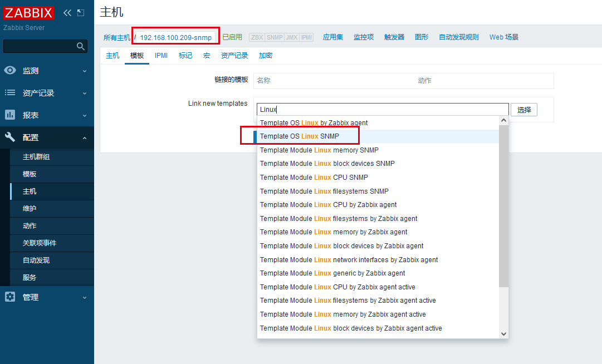The width and height of the screenshot is (602, 364).
Task: Click the 监测 eye icon
Action: [x=10, y=71]
